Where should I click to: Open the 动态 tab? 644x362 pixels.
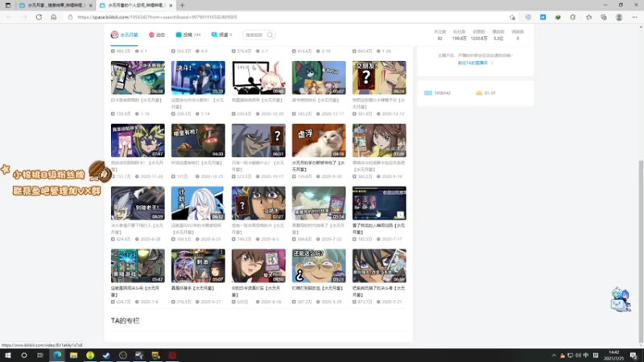(x=157, y=35)
